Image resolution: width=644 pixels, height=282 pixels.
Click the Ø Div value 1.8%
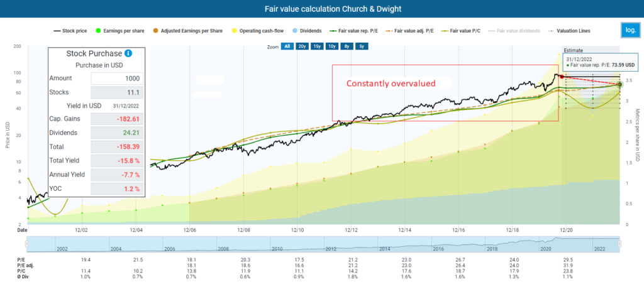coord(352,276)
